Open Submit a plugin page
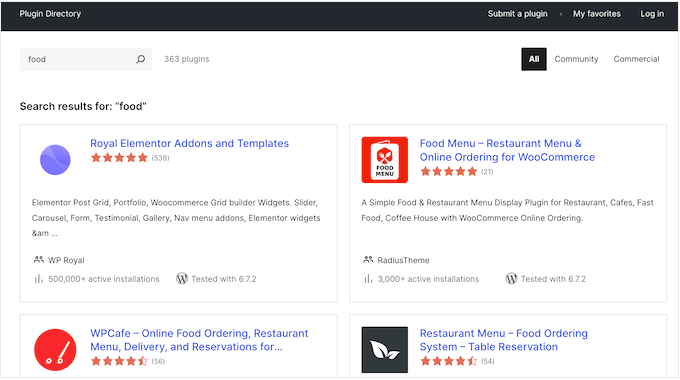 coord(517,14)
